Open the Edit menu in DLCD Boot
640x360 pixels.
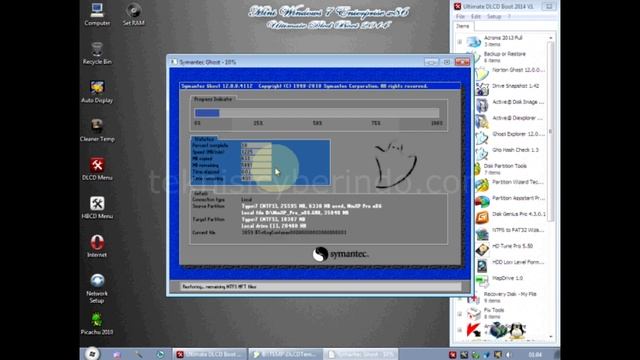tap(476, 16)
